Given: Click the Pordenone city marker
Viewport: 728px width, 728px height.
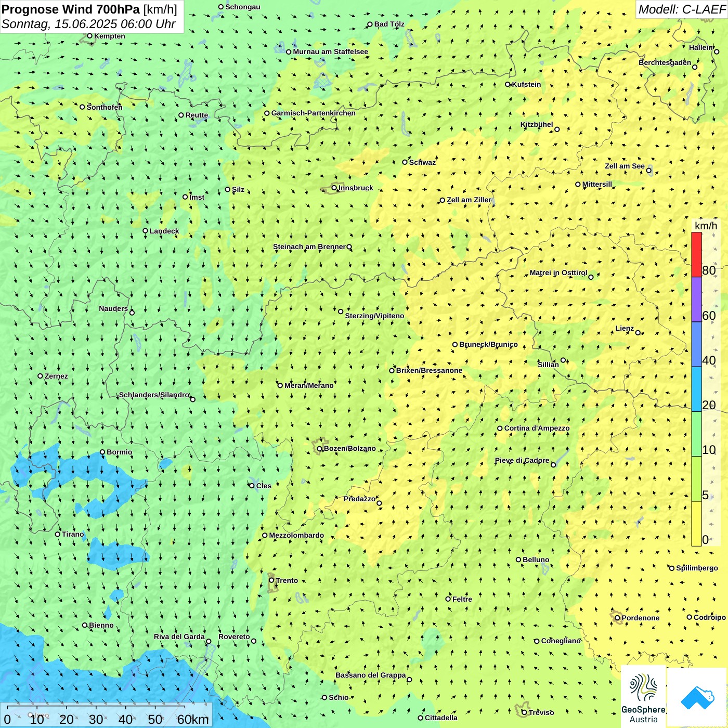Looking at the screenshot, I should coord(617,618).
